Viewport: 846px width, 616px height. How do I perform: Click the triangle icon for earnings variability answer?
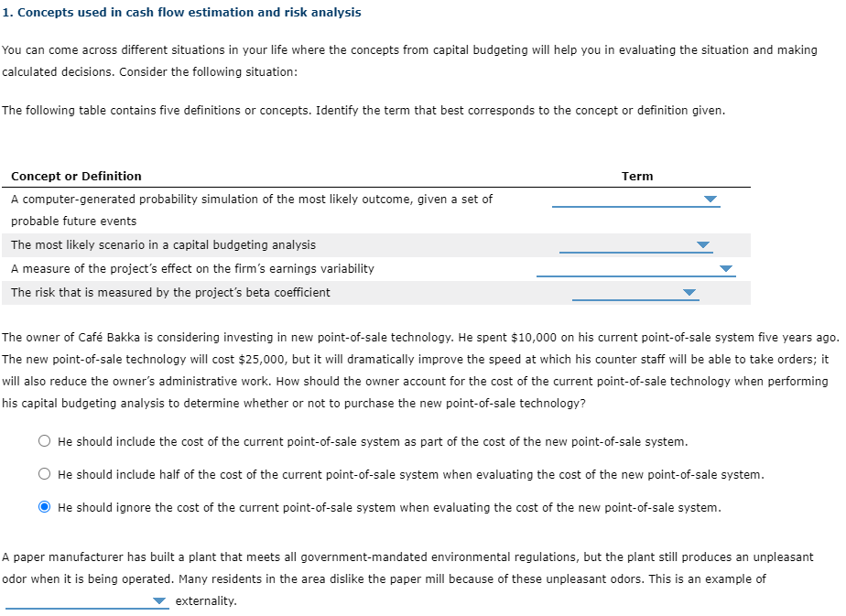coord(724,267)
